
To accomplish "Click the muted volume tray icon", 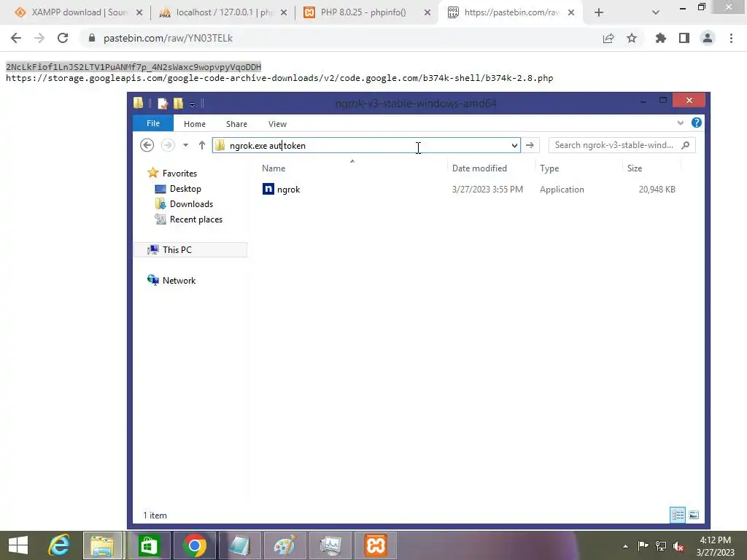I will (678, 546).
